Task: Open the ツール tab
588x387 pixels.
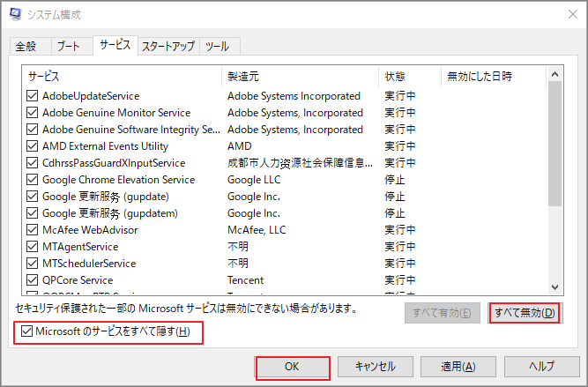Action: tap(220, 46)
